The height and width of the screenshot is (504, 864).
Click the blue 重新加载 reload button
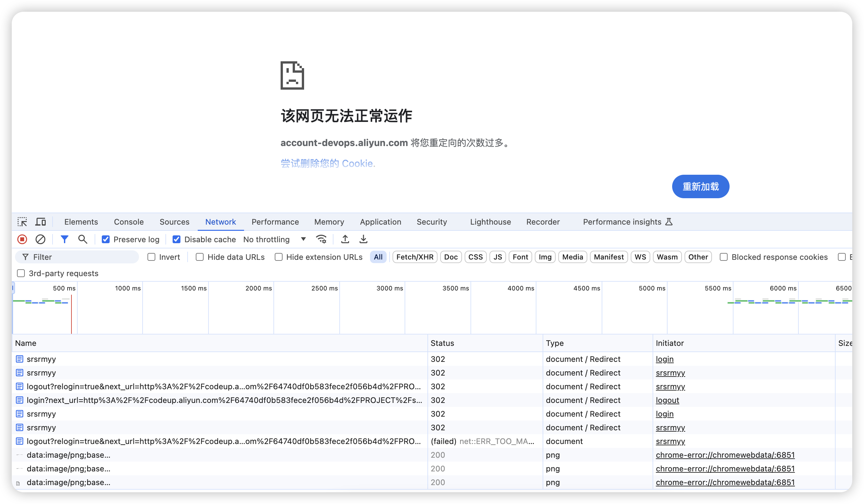(700, 187)
